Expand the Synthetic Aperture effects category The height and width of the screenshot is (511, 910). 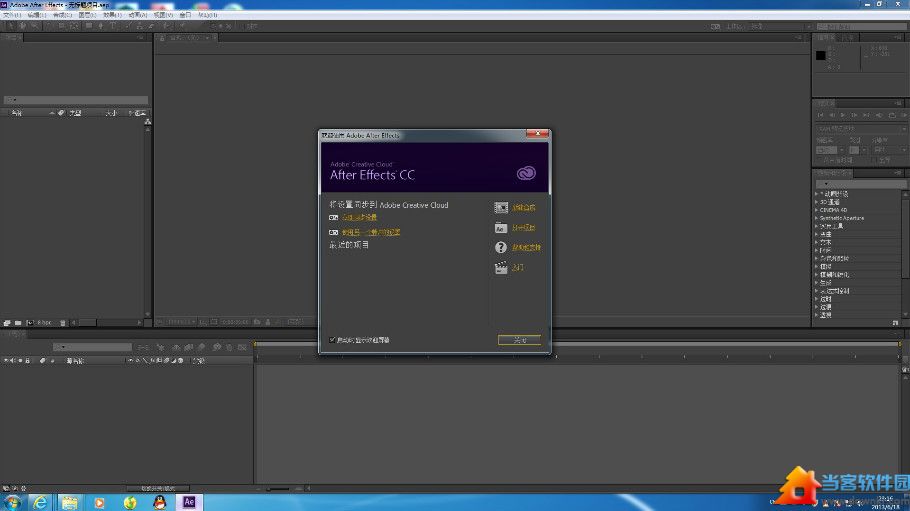817,218
